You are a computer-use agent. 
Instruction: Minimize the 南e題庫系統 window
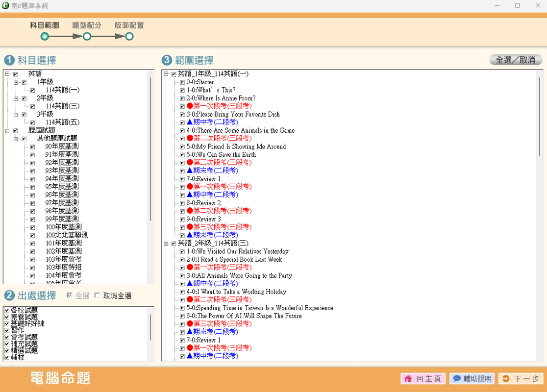point(497,5)
